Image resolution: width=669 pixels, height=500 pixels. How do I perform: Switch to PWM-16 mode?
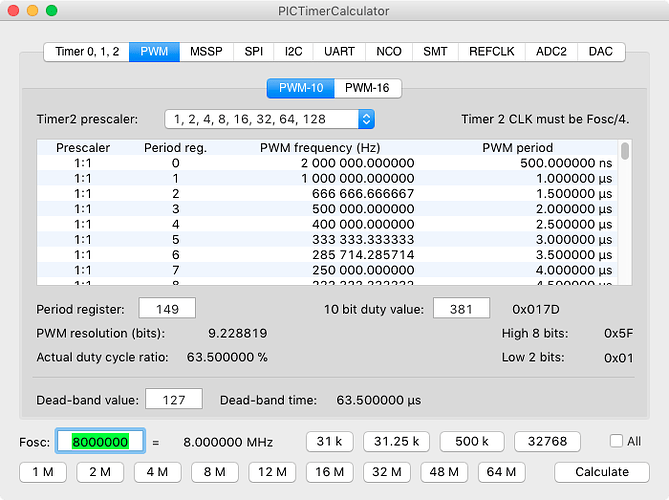[x=368, y=88]
